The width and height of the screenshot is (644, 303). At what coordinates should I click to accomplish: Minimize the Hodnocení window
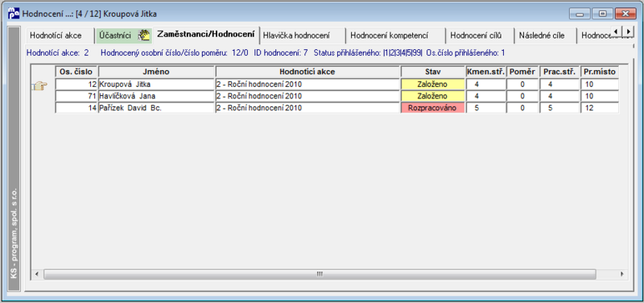tap(580, 14)
